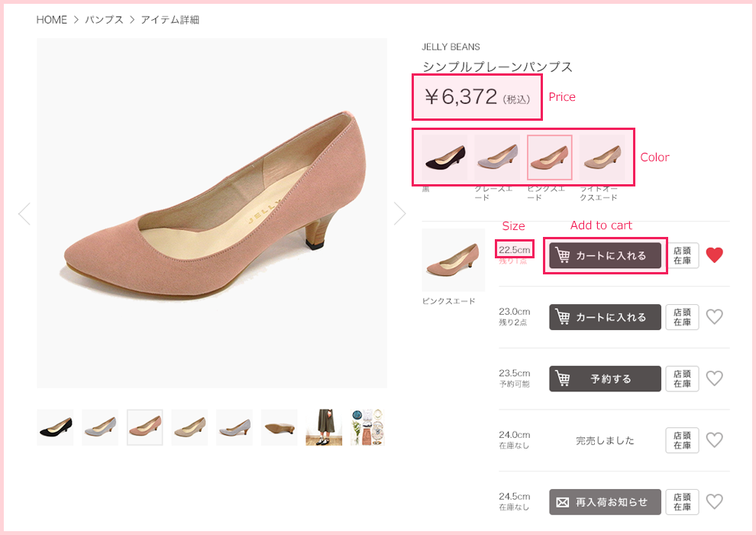756x535 pixels.
Task: Select the gray suede color swatch
Action: (x=496, y=157)
